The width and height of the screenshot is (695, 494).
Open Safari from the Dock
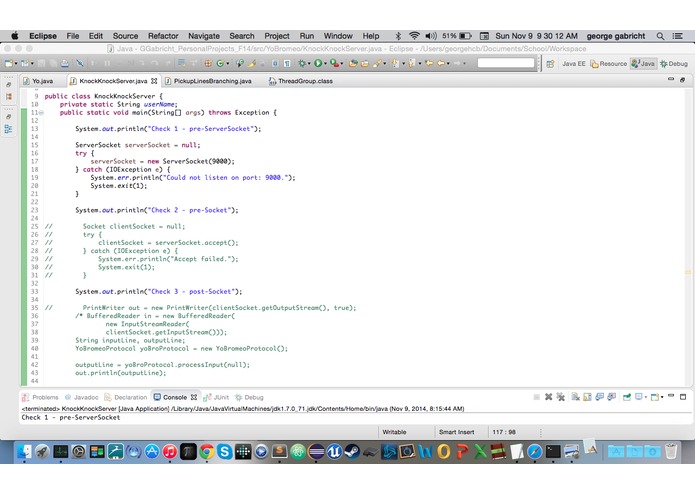pyautogui.click(x=535, y=451)
